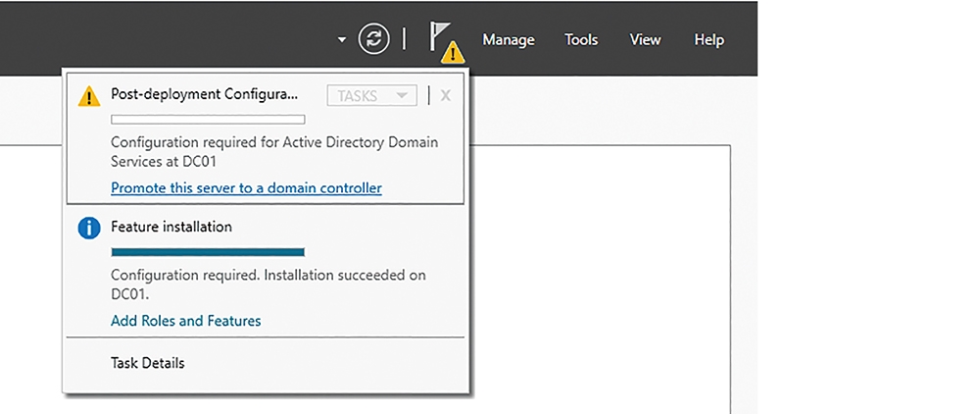
Task: Click the Active Directory Domain Services configuration message
Action: (x=274, y=151)
